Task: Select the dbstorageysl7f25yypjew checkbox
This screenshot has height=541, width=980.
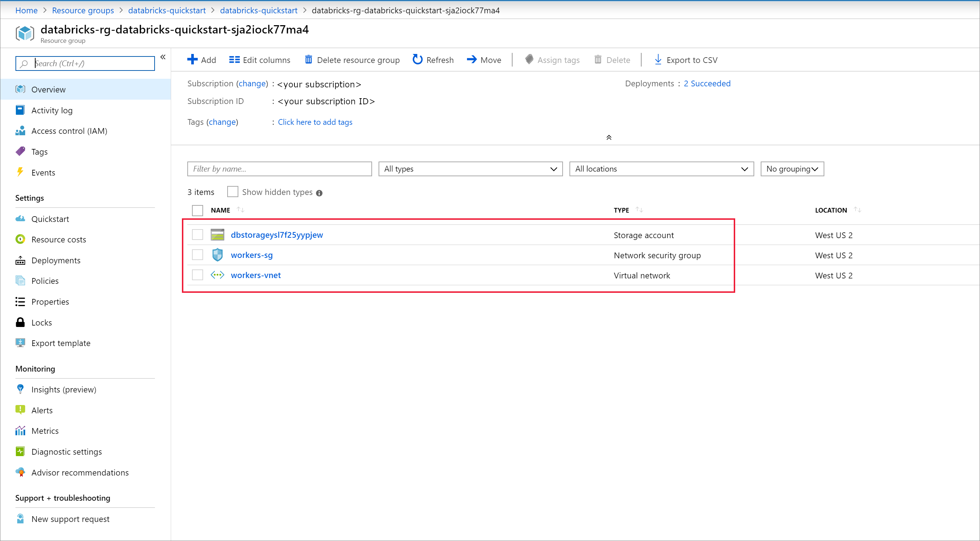Action: [x=198, y=235]
